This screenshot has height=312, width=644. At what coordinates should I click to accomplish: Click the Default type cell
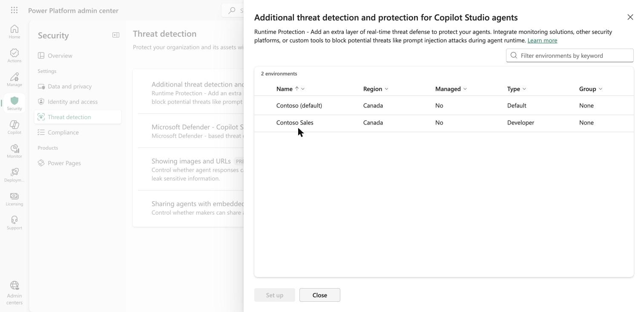517,105
